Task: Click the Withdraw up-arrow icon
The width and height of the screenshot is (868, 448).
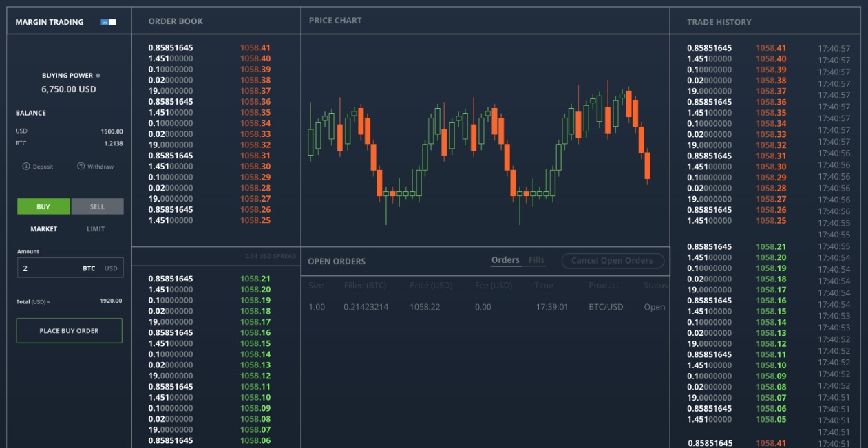Action: [x=81, y=167]
